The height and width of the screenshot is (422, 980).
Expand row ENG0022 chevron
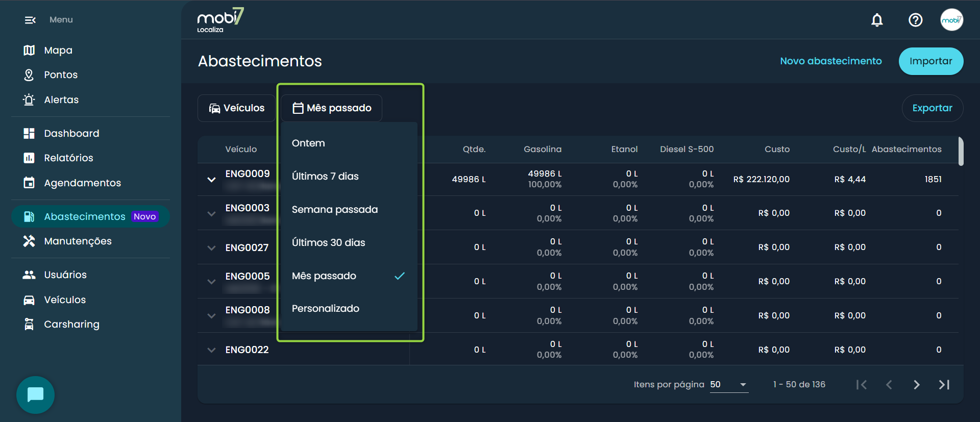pyautogui.click(x=211, y=350)
